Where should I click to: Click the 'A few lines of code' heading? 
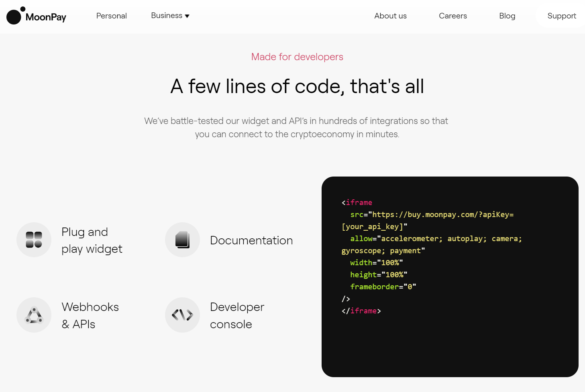pyautogui.click(x=297, y=86)
